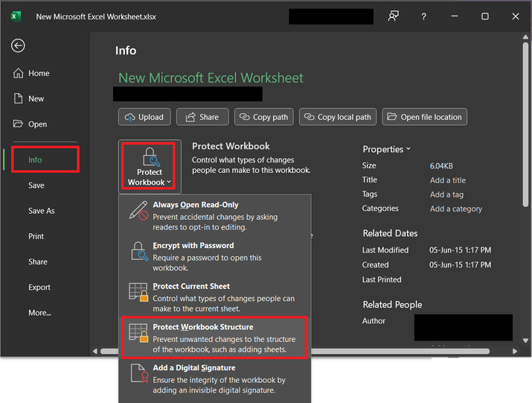
Task: Click the scroll up arrow of the vertical scrollbar
Action: (x=525, y=37)
